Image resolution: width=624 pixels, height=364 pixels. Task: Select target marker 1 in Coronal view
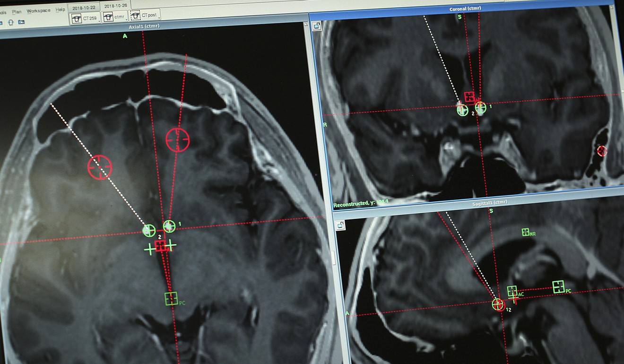click(x=481, y=108)
